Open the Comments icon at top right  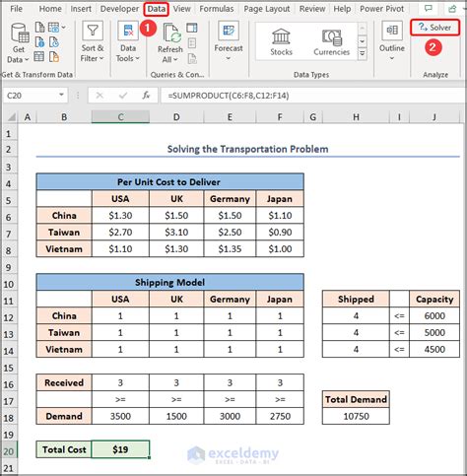tap(429, 9)
